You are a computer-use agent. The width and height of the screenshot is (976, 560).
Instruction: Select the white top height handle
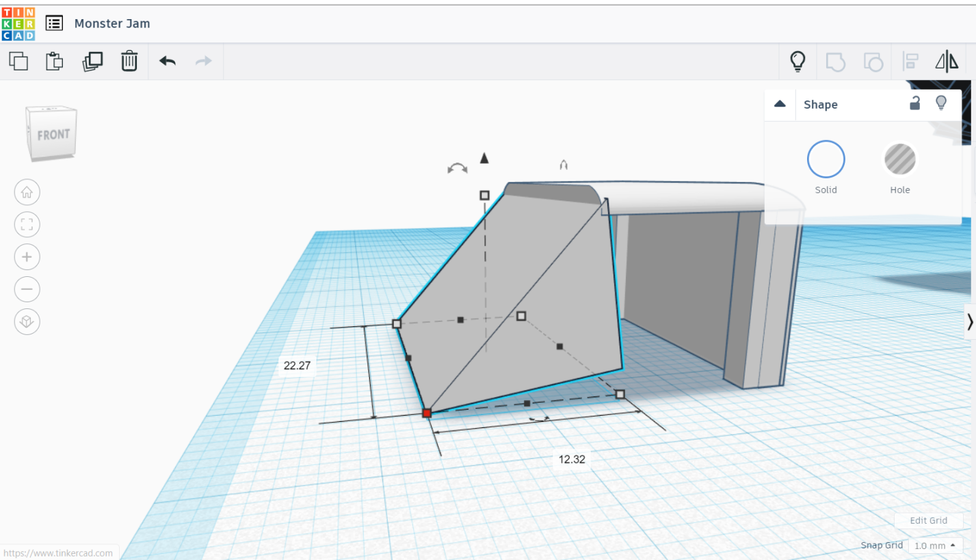484,196
